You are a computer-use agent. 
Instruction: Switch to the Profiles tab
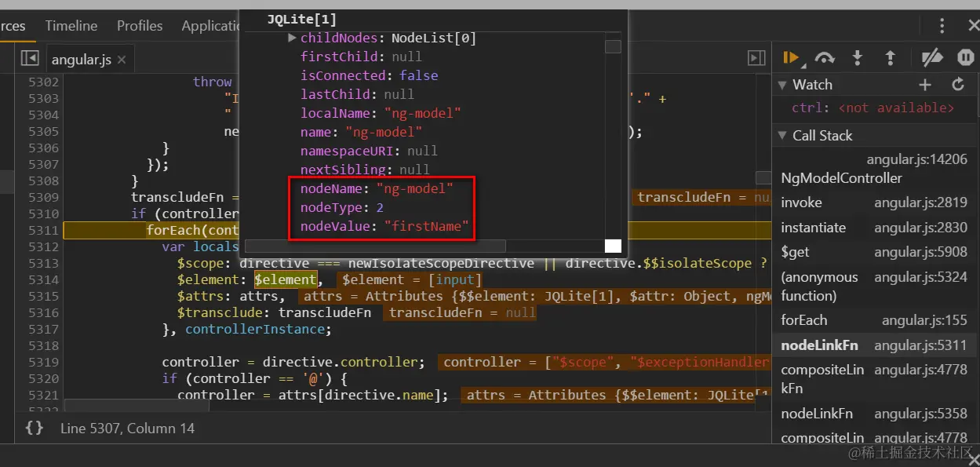click(x=140, y=26)
